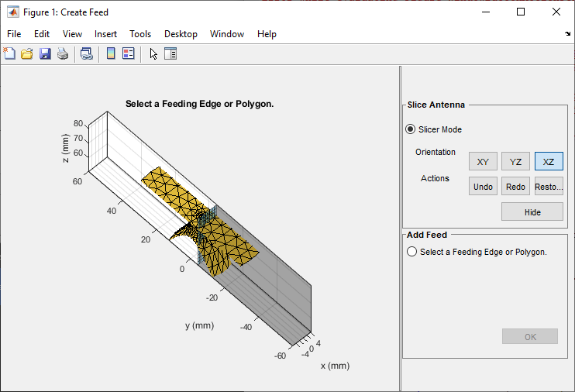
Task: Set slice orientation to XY
Action: click(483, 162)
